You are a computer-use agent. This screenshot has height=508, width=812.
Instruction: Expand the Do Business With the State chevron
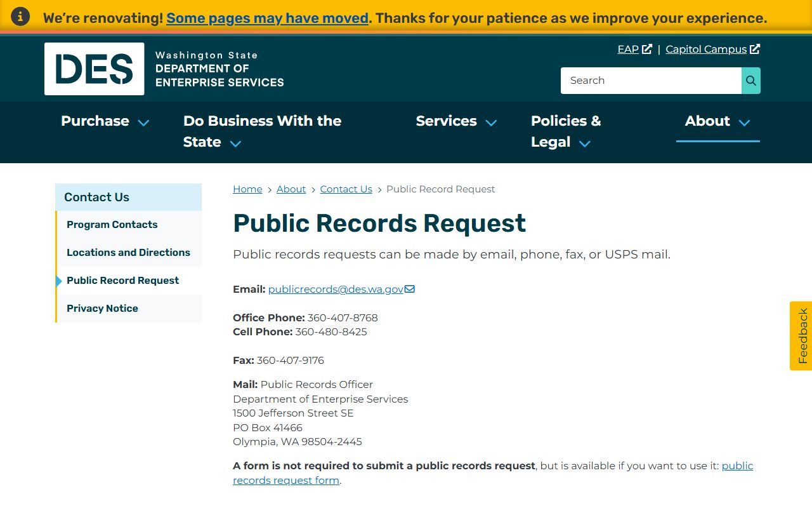[235, 144]
